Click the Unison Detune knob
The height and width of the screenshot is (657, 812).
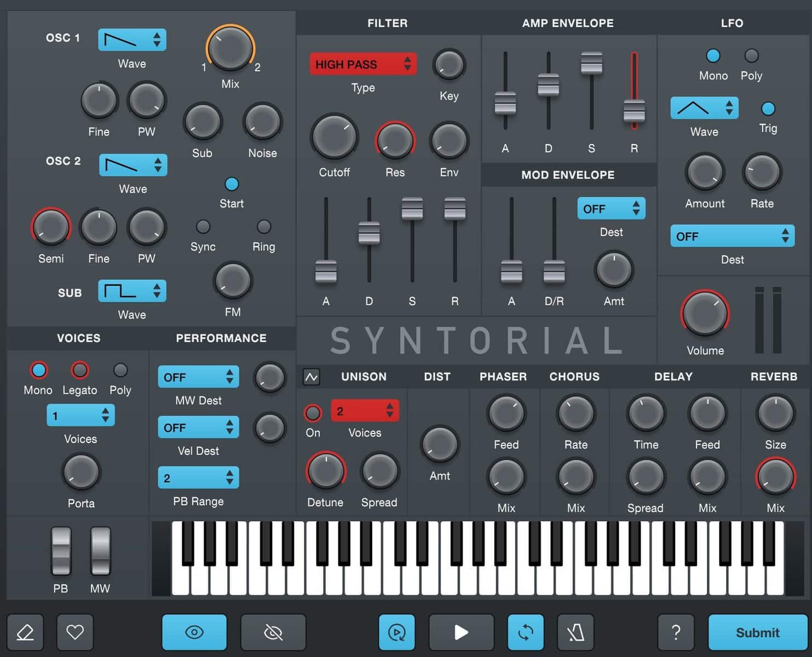point(326,471)
